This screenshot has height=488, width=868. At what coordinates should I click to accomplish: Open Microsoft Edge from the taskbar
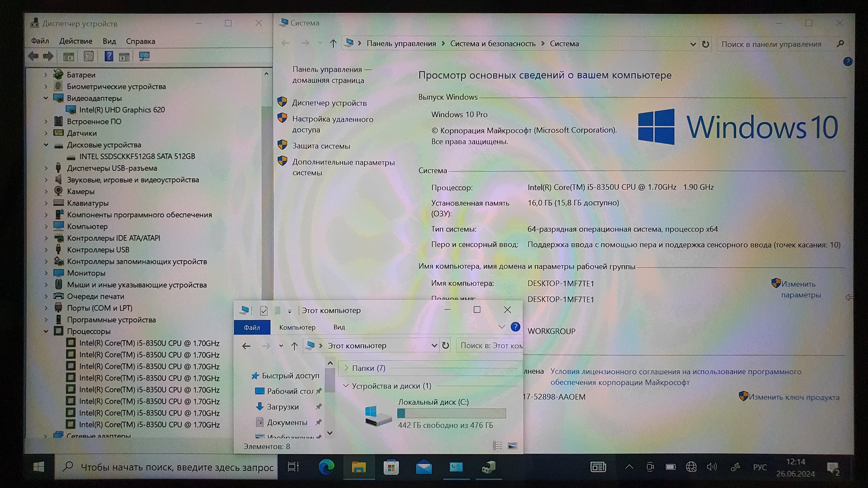click(x=326, y=467)
